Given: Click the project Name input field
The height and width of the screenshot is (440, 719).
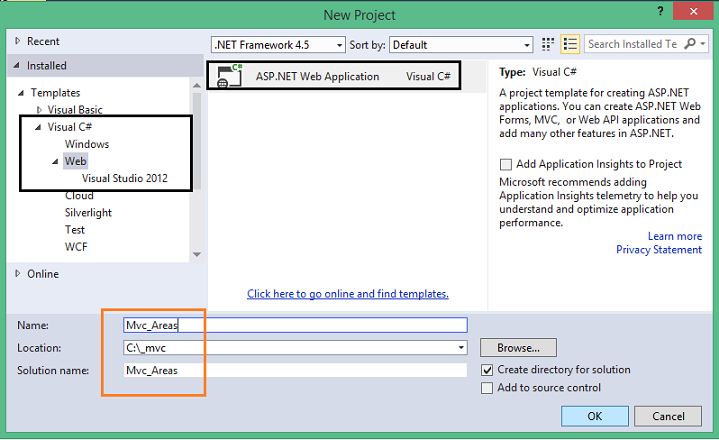Looking at the screenshot, I should tap(295, 325).
